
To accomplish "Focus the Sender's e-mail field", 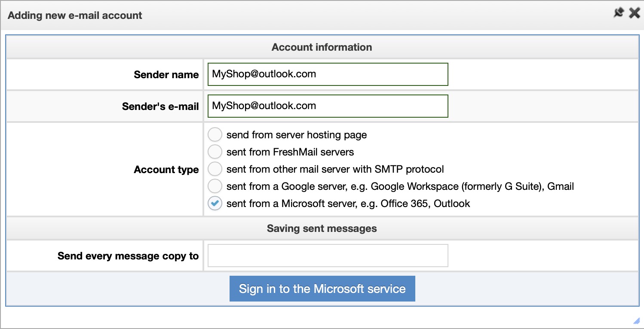I will click(x=328, y=106).
